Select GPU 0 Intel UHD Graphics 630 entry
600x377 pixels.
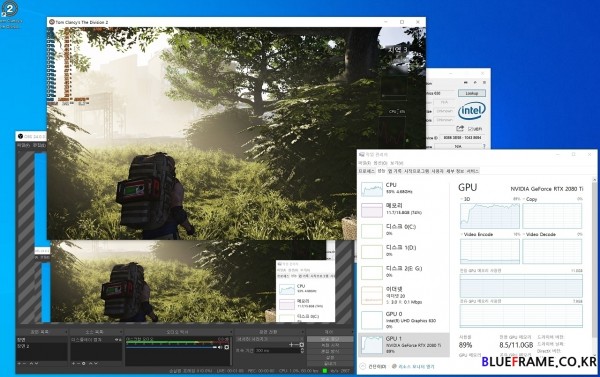click(x=403, y=320)
